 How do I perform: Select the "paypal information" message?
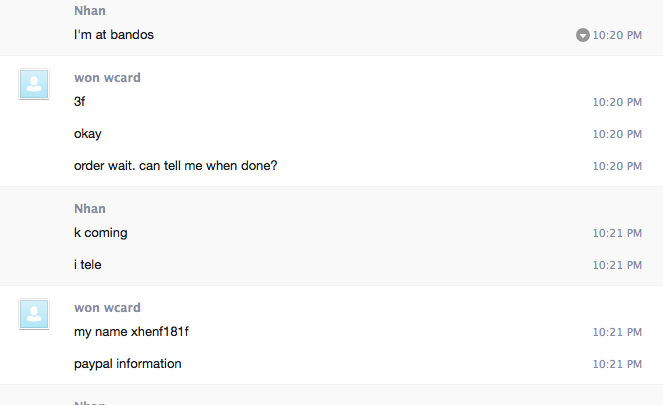(128, 364)
